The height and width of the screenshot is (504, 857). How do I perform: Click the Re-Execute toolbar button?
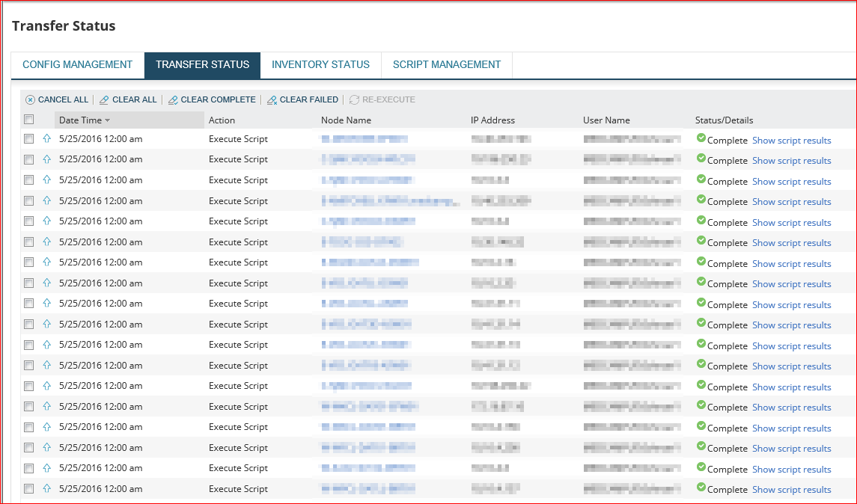[x=382, y=99]
